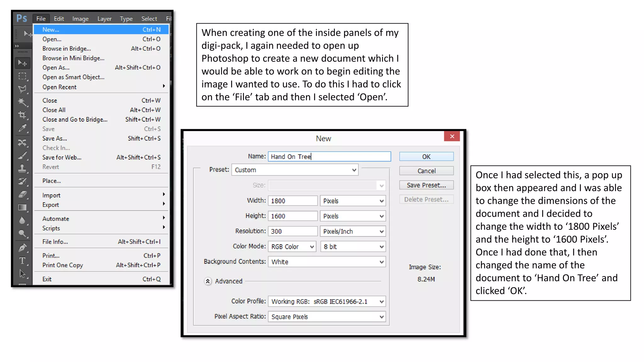This screenshot has width=644, height=362.
Task: Open the Image menu in menu bar
Action: pos(80,19)
